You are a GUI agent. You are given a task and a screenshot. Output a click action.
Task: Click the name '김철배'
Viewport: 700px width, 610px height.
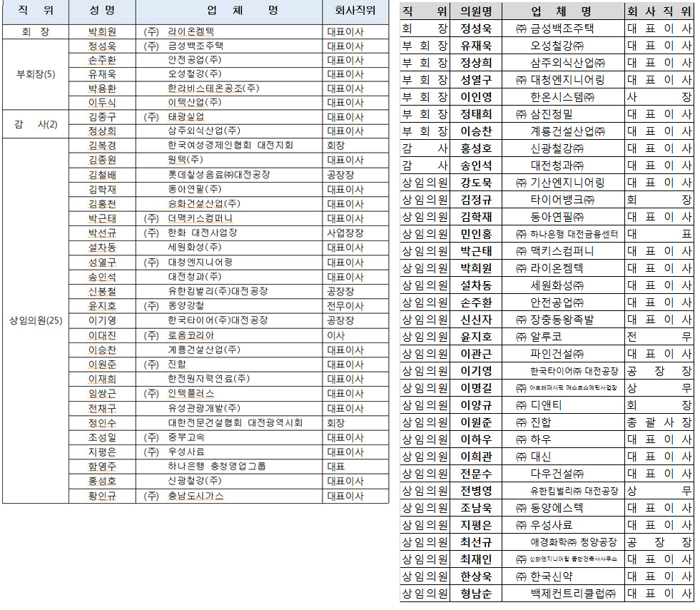[102, 175]
